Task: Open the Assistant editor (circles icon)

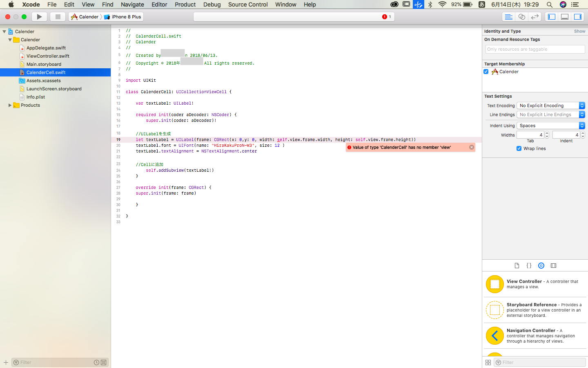Action: pyautogui.click(x=522, y=17)
